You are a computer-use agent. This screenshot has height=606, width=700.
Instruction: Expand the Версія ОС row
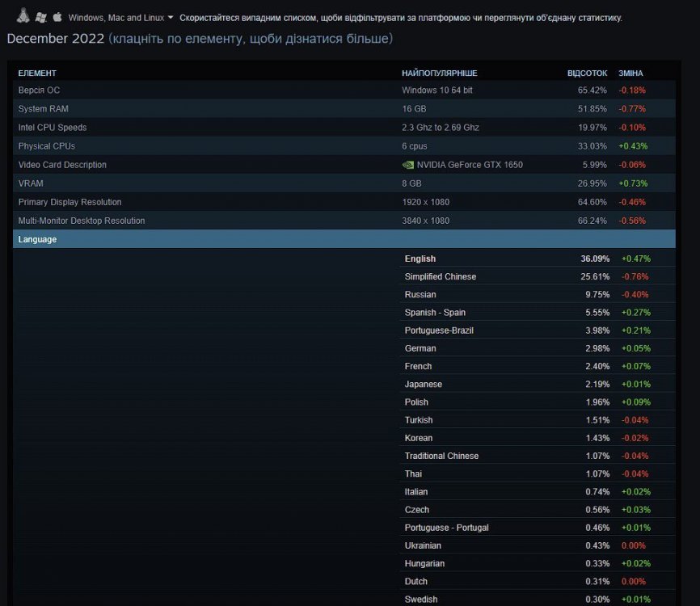(344, 90)
